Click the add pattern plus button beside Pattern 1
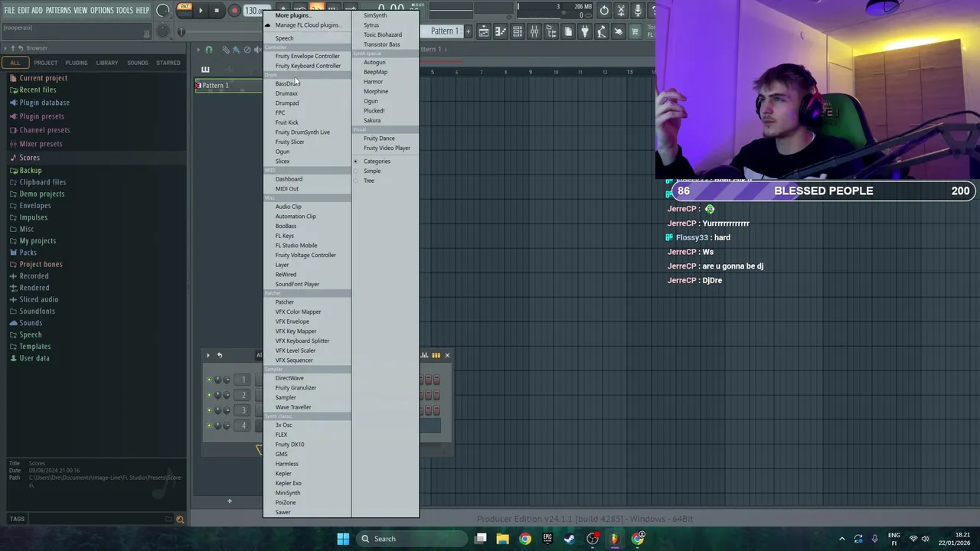980x551 pixels. point(468,31)
